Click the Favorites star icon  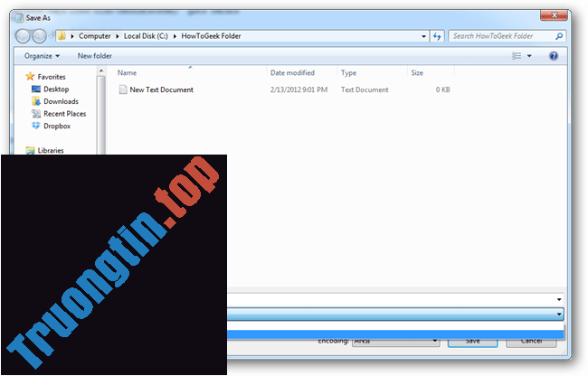pos(30,77)
